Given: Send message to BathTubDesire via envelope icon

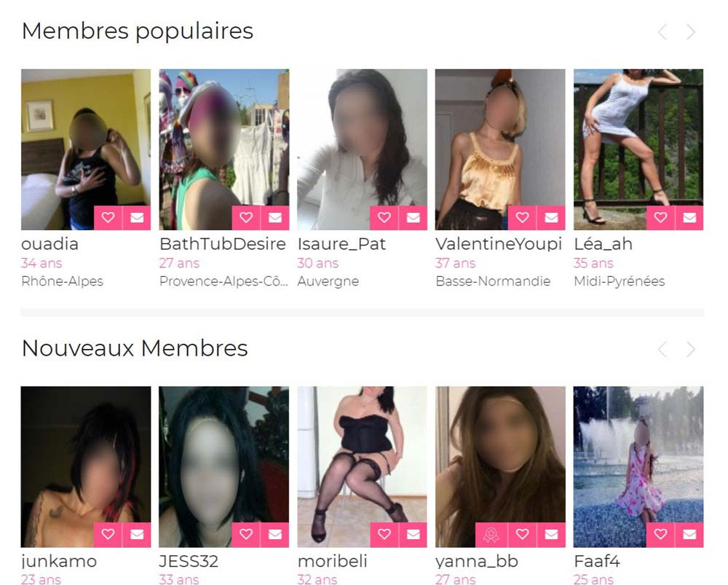Looking at the screenshot, I should coord(275,217).
